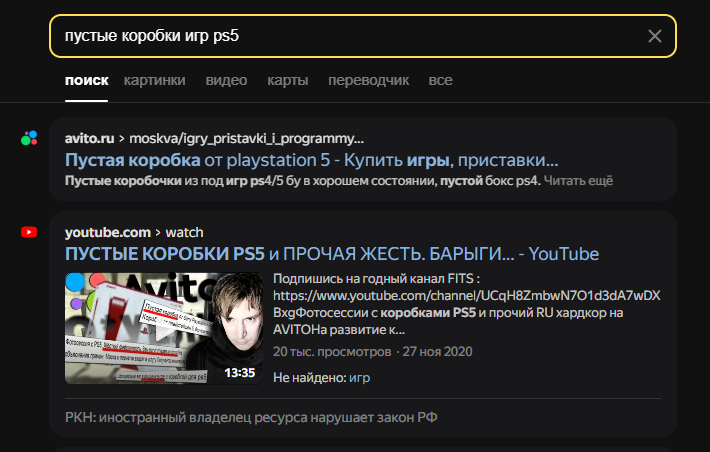Image resolution: width=710 pixels, height=452 pixels.
Task: Click the '20 тыс. просмотров' text
Action: click(332, 352)
